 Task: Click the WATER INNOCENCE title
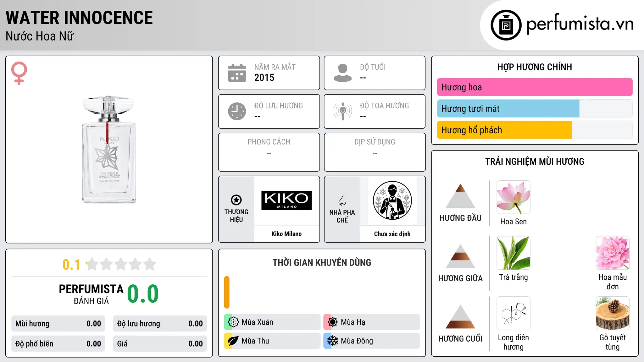coord(79,18)
